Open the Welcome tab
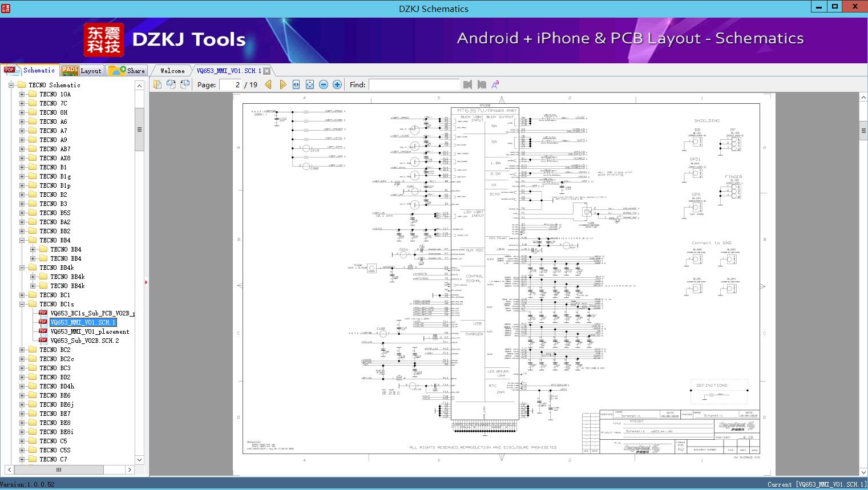 pyautogui.click(x=172, y=71)
